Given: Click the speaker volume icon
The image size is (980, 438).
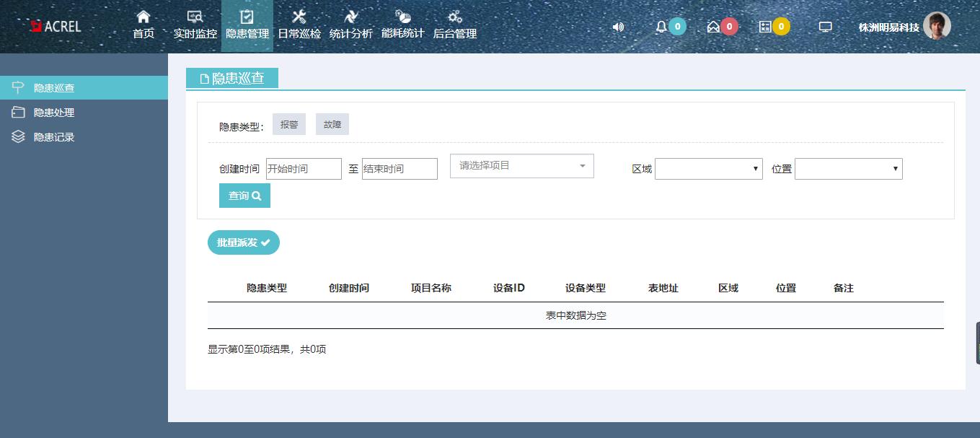Looking at the screenshot, I should [617, 27].
